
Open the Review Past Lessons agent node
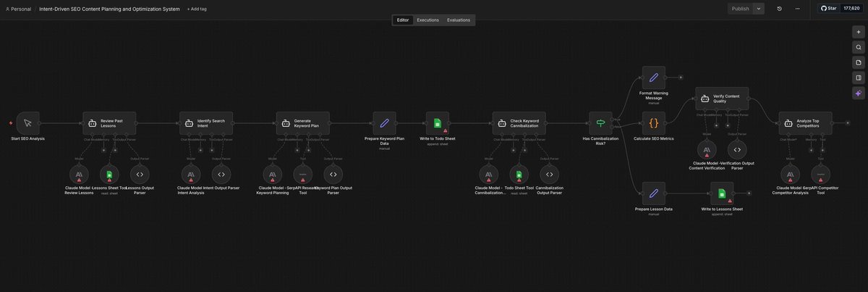[109, 123]
